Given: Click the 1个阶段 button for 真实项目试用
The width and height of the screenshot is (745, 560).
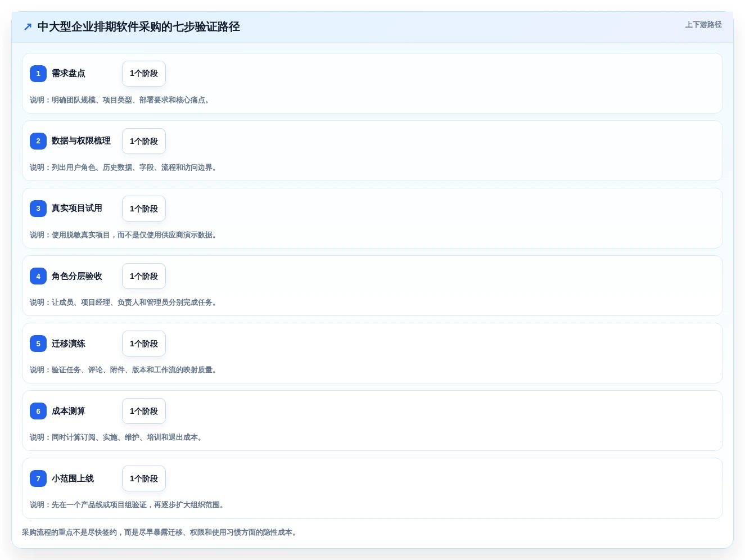Looking at the screenshot, I should pos(144,209).
